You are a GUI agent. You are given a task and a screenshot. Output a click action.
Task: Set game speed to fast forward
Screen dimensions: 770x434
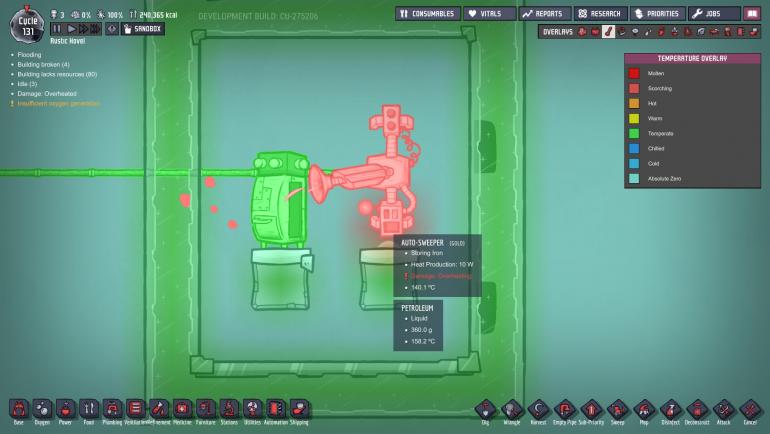click(83, 29)
